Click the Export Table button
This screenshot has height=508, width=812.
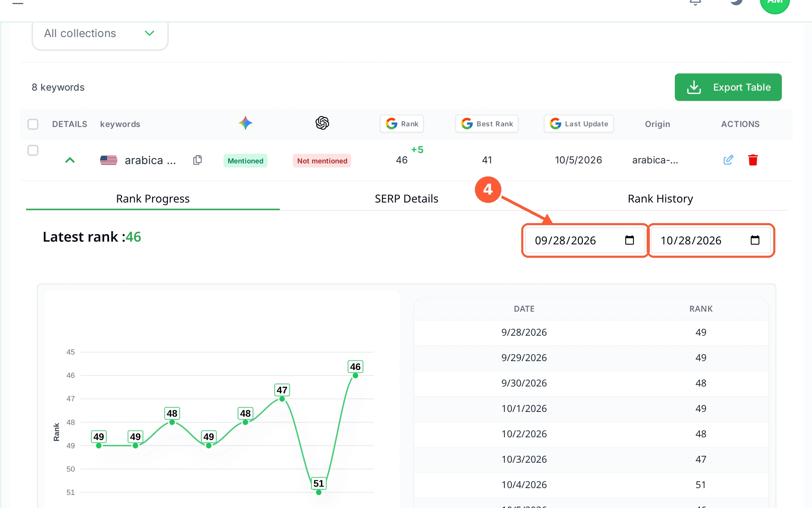click(x=728, y=87)
